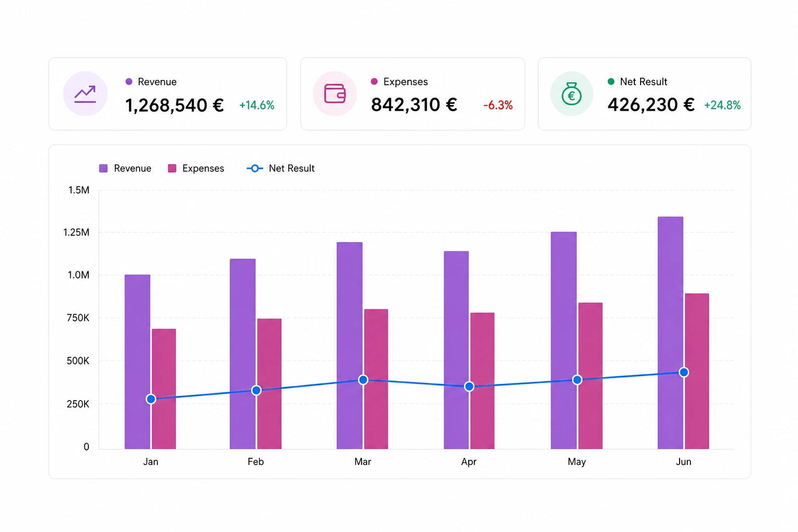798x532 pixels.
Task: Click the Jan axis label
Action: [x=151, y=462]
